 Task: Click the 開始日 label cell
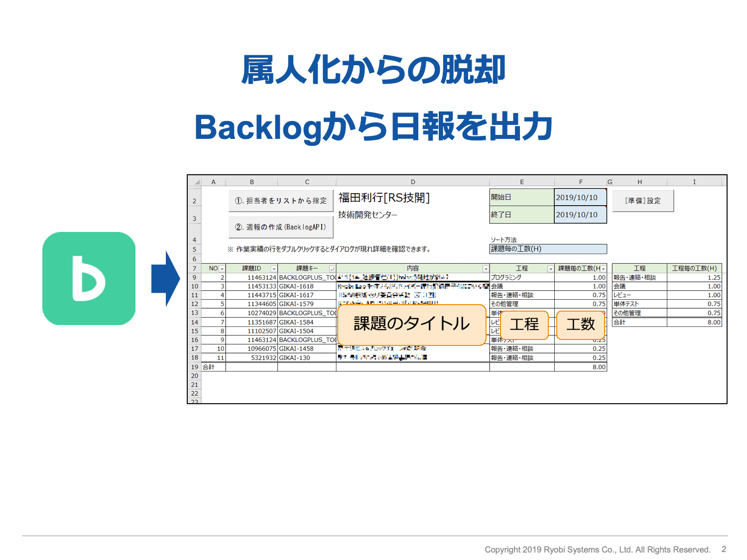click(522, 197)
